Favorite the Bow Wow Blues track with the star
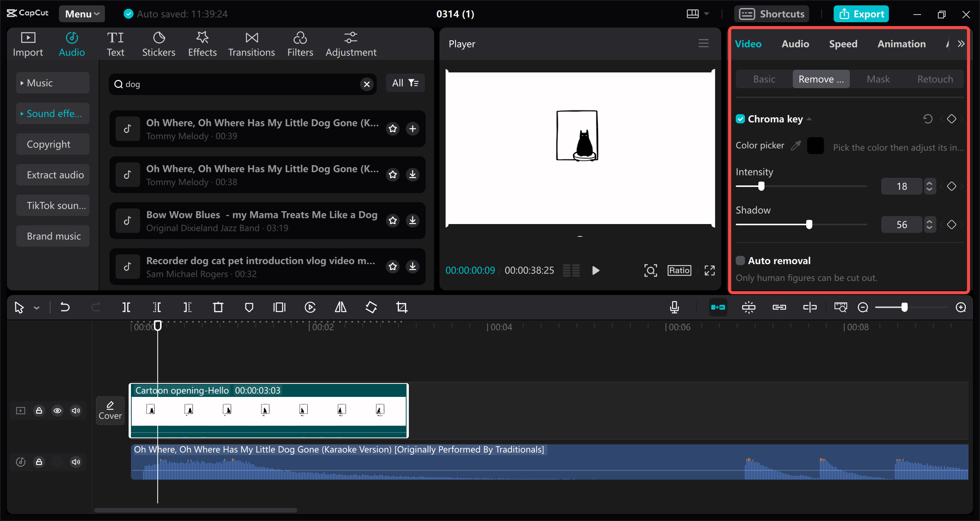Viewport: 980px width, 521px height. [x=393, y=220]
